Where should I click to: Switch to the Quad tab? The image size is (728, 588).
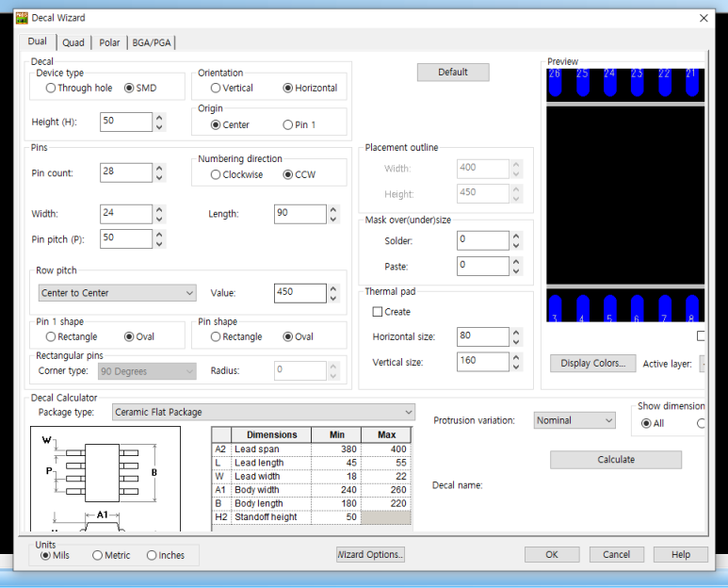click(73, 42)
